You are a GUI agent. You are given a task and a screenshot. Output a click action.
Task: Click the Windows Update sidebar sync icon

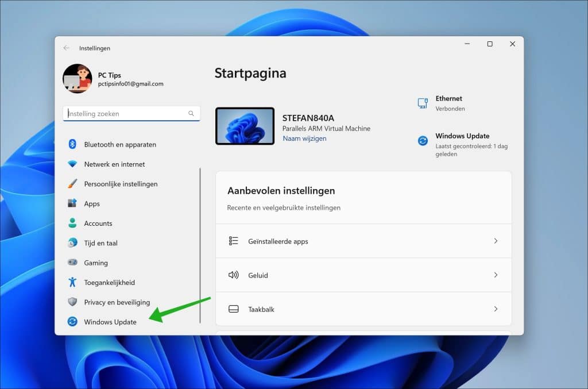(72, 321)
